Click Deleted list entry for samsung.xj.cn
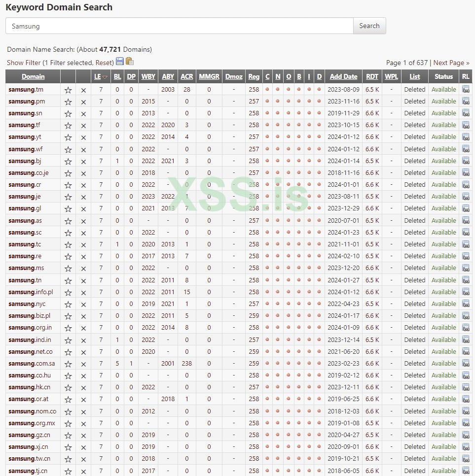 click(414, 446)
